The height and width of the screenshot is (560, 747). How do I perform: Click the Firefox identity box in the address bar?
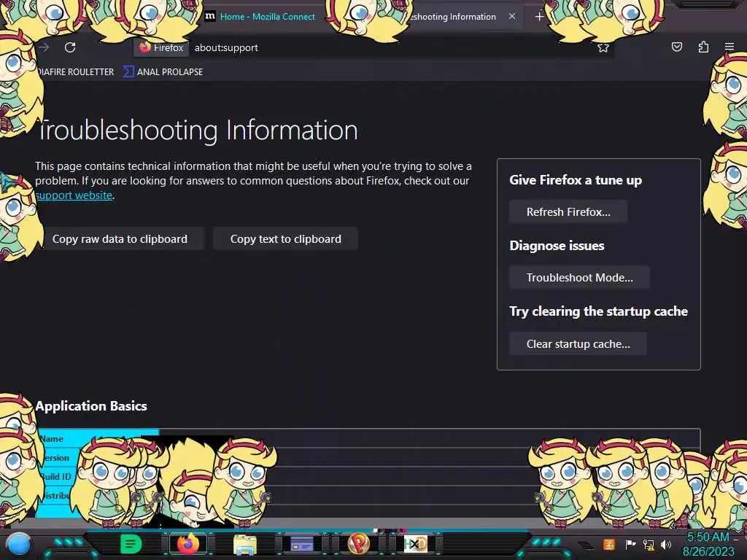[161, 47]
